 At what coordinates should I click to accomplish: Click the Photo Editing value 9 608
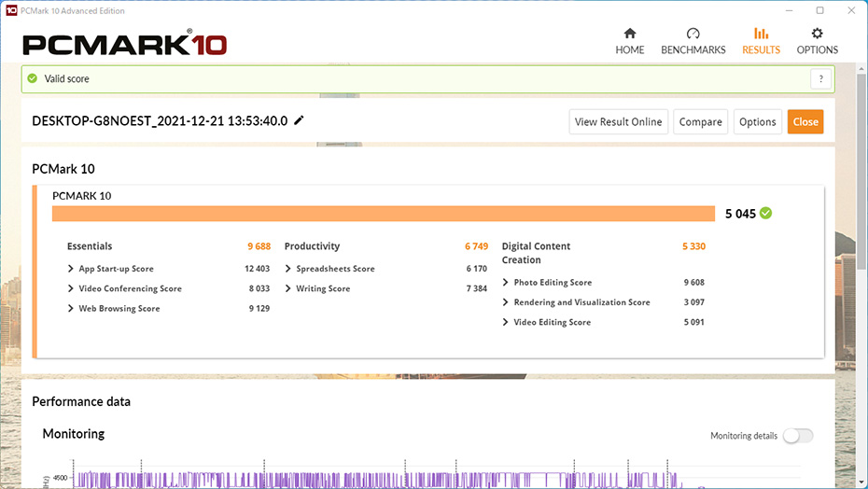tap(694, 283)
